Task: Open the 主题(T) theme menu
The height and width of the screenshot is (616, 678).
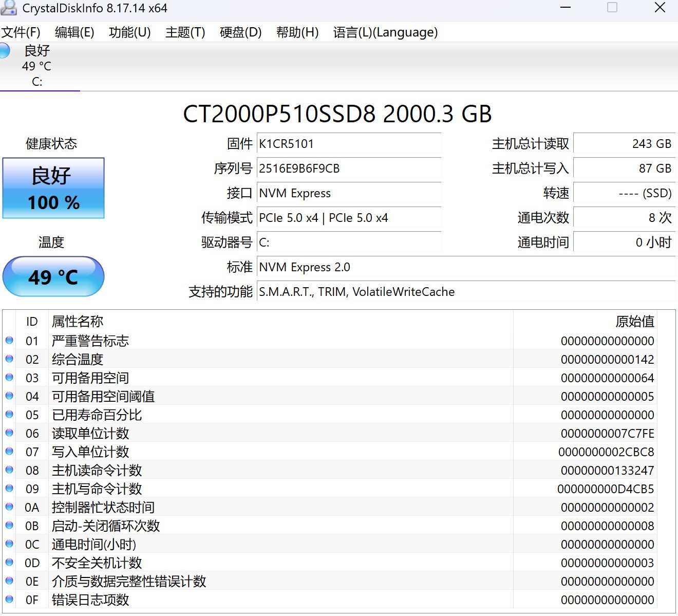Action: pyautogui.click(x=184, y=32)
